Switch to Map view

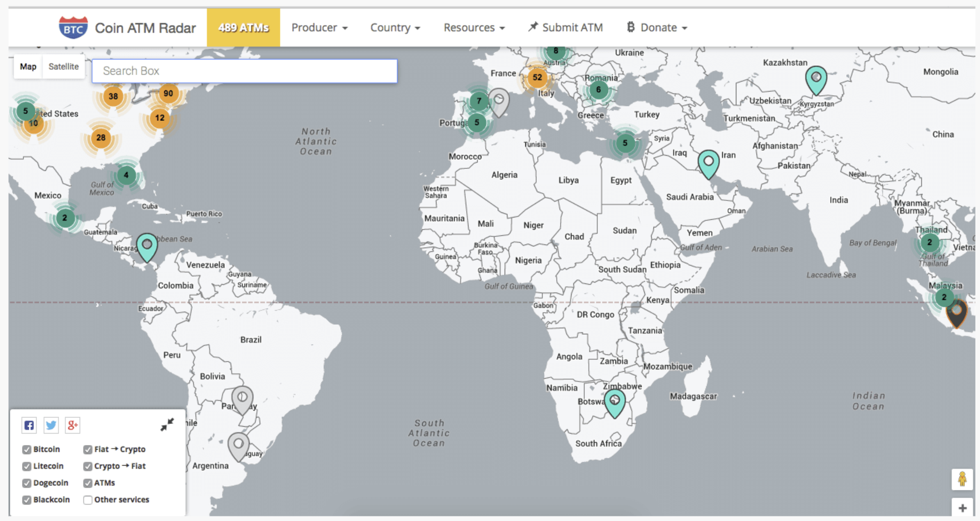pyautogui.click(x=28, y=67)
